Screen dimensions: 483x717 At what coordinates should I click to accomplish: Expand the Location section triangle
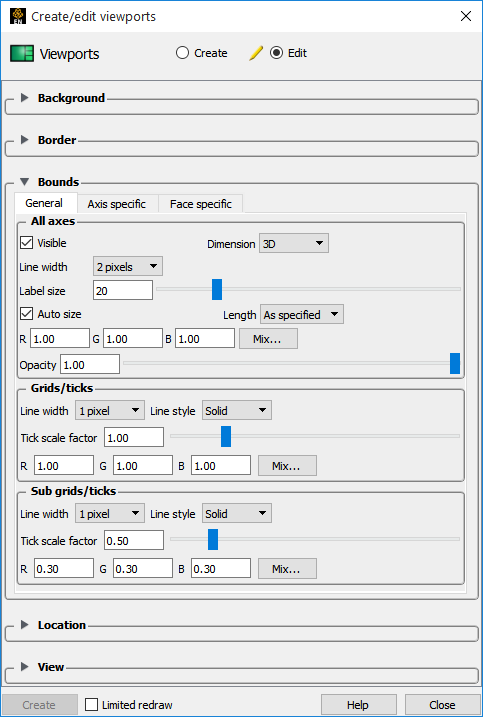pyautogui.click(x=25, y=625)
